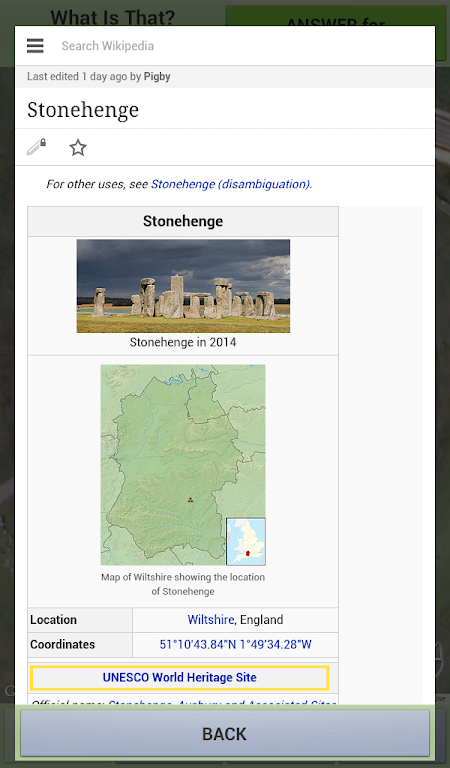The width and height of the screenshot is (450, 768).
Task: Tap the locked edit pencil icon
Action: pos(36,146)
